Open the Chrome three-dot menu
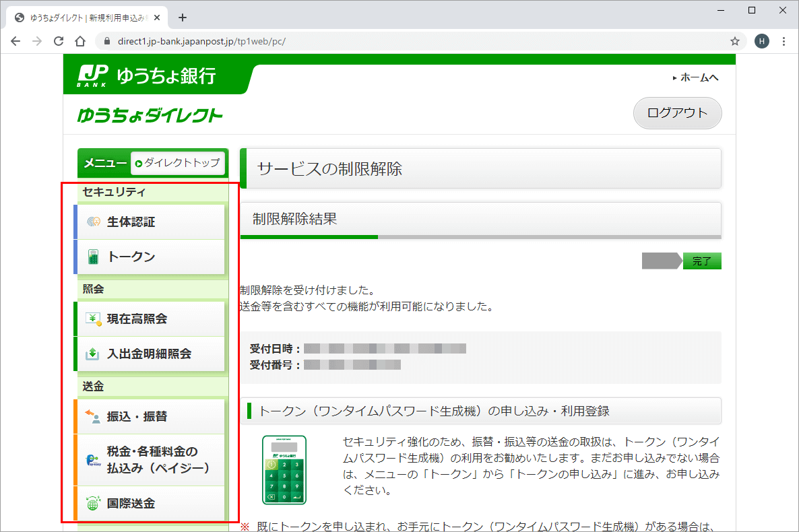 coord(784,41)
